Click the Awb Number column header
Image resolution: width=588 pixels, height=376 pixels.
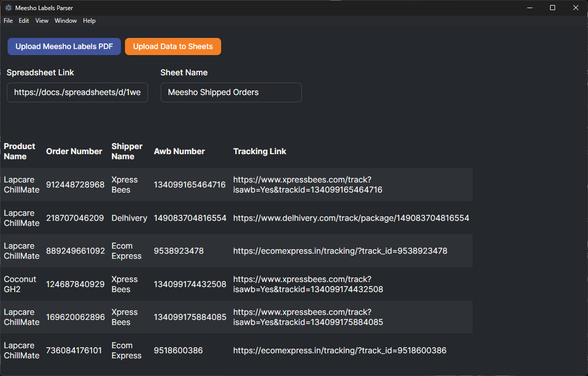[179, 151]
